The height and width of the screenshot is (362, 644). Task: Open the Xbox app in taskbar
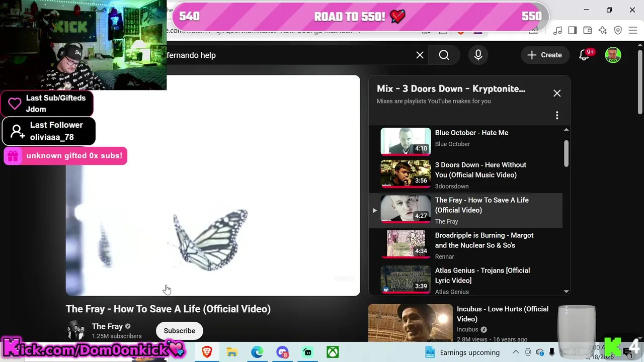(333, 352)
